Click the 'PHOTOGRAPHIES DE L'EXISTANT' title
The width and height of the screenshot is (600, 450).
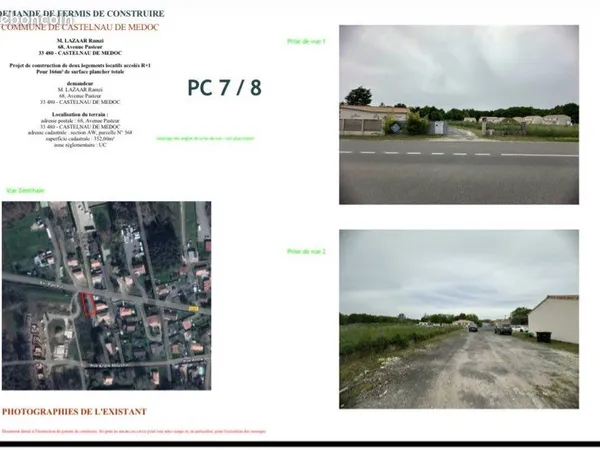[x=74, y=412]
